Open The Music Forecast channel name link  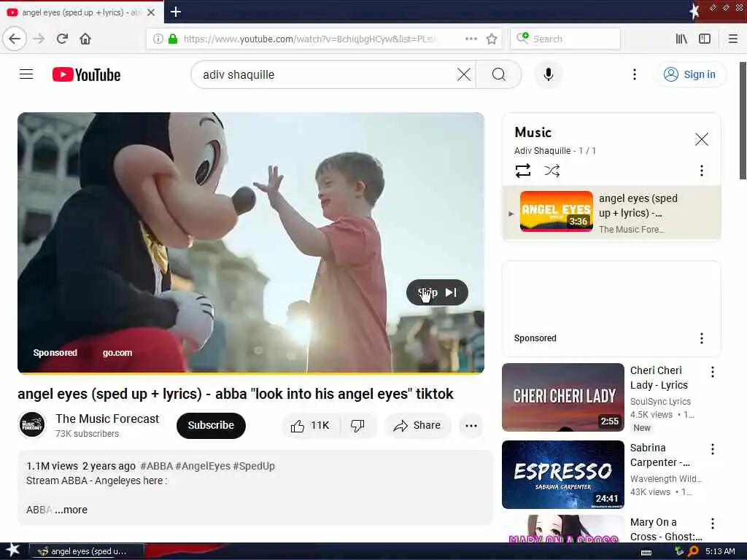point(107,419)
